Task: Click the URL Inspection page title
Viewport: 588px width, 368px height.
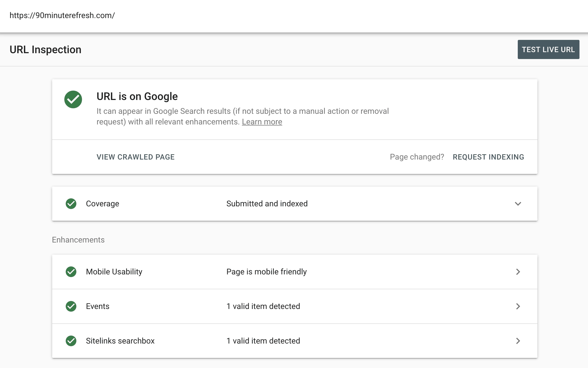Action: pyautogui.click(x=45, y=50)
